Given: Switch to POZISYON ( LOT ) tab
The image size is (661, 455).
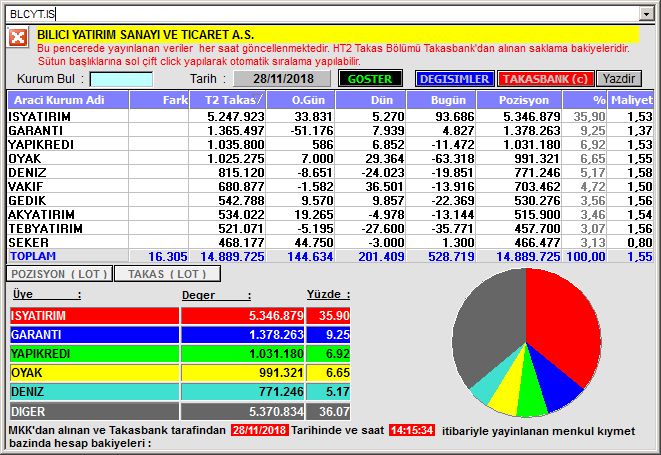Looking at the screenshot, I should pyautogui.click(x=59, y=274).
